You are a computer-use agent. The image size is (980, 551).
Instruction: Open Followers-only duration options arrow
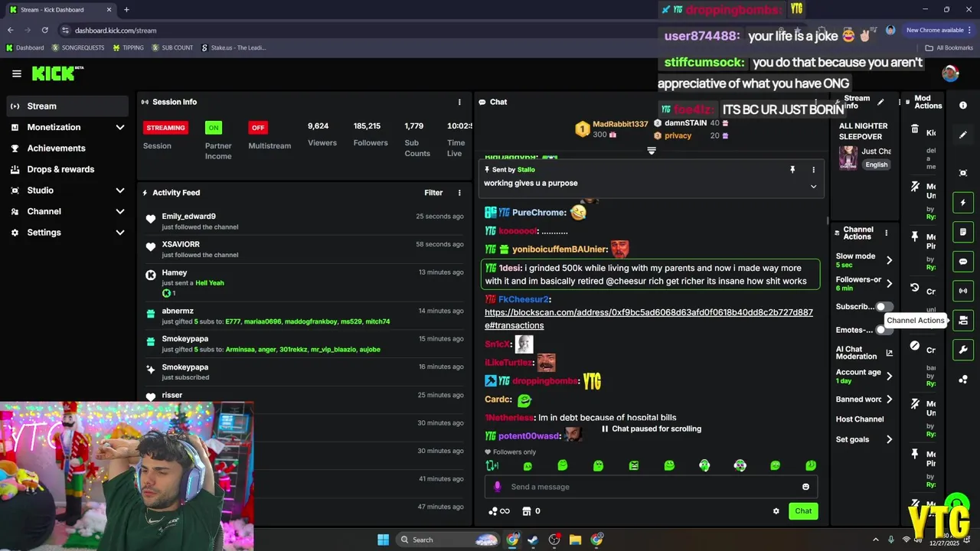tap(889, 284)
